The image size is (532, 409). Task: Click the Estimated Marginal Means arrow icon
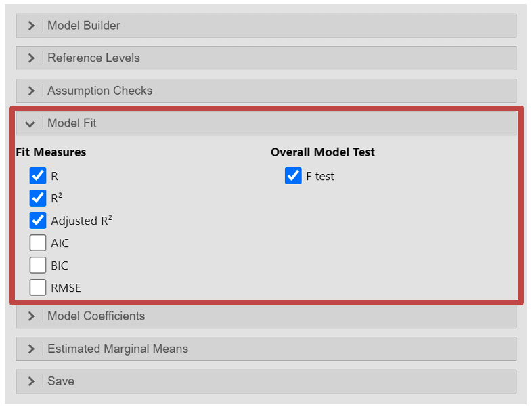[31, 349]
